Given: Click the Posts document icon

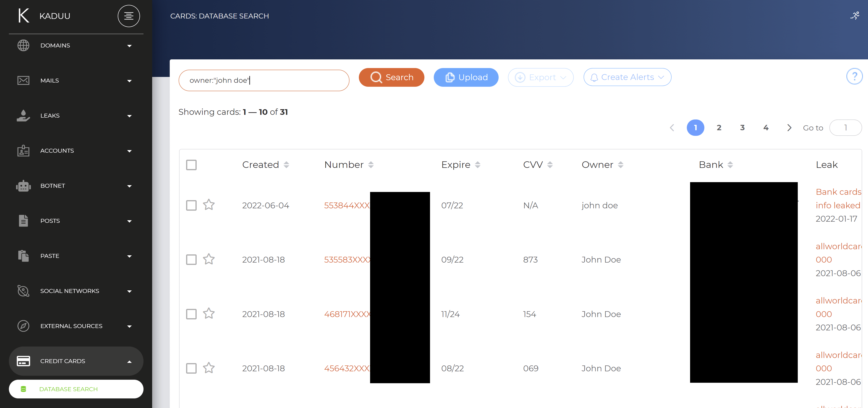Looking at the screenshot, I should [x=23, y=221].
